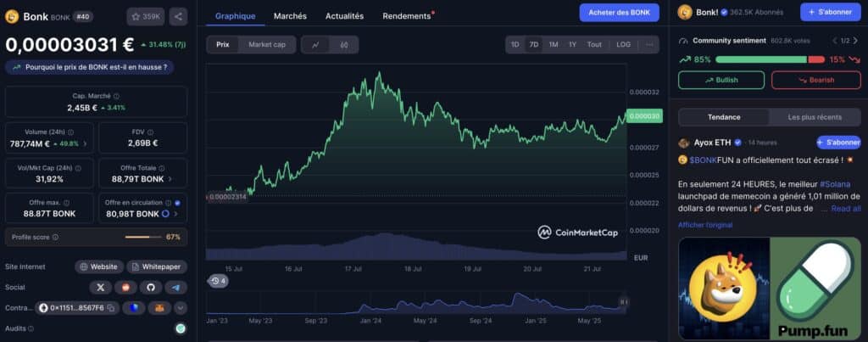
Task: Select Prix chart mode
Action: [x=223, y=45]
